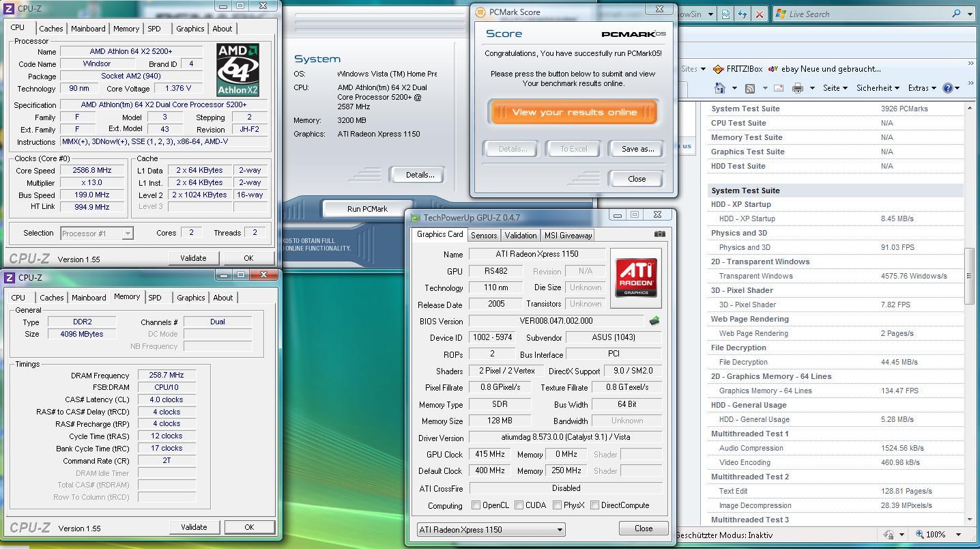The height and width of the screenshot is (549, 980).
Task: Open the address bar history dropdown arrow
Action: click(710, 14)
